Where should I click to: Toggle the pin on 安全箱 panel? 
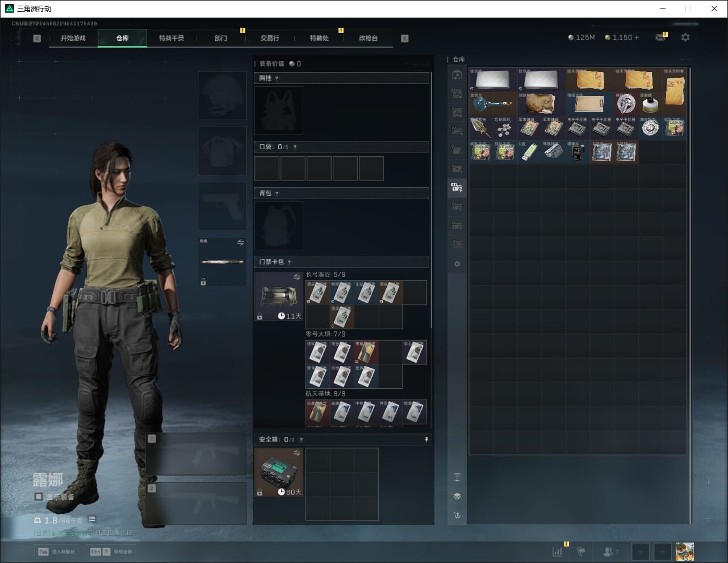pos(426,440)
